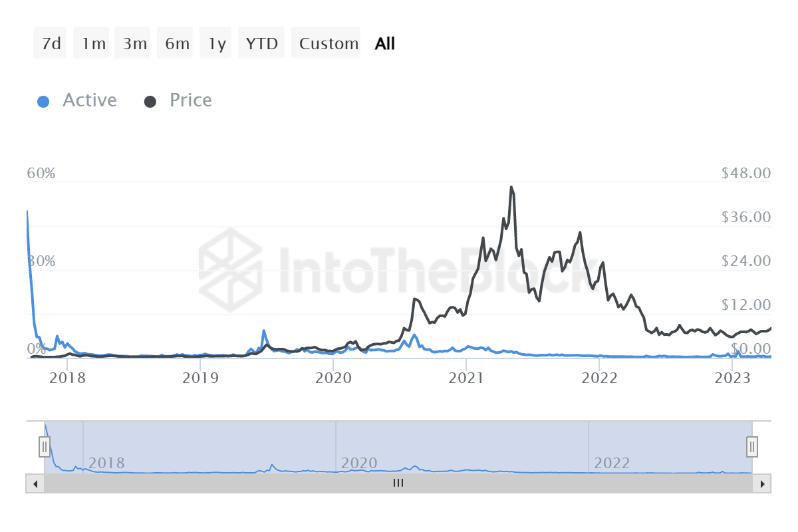The image size is (798, 532).
Task: Hide the Price legend label
Action: [x=191, y=100]
